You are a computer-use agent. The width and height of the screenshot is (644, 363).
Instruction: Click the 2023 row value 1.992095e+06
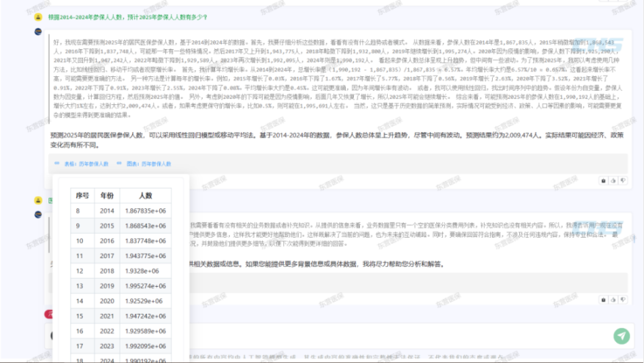pyautogui.click(x=145, y=345)
